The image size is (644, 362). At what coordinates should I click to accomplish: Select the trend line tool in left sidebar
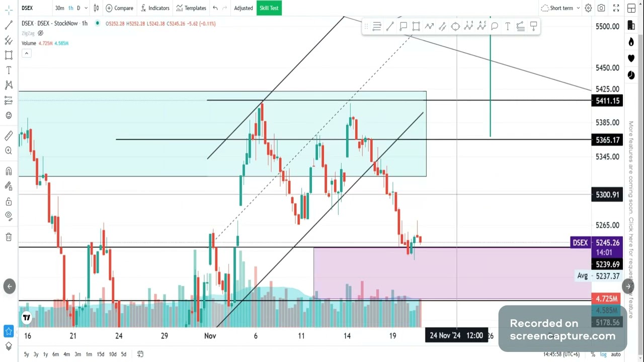(9, 25)
